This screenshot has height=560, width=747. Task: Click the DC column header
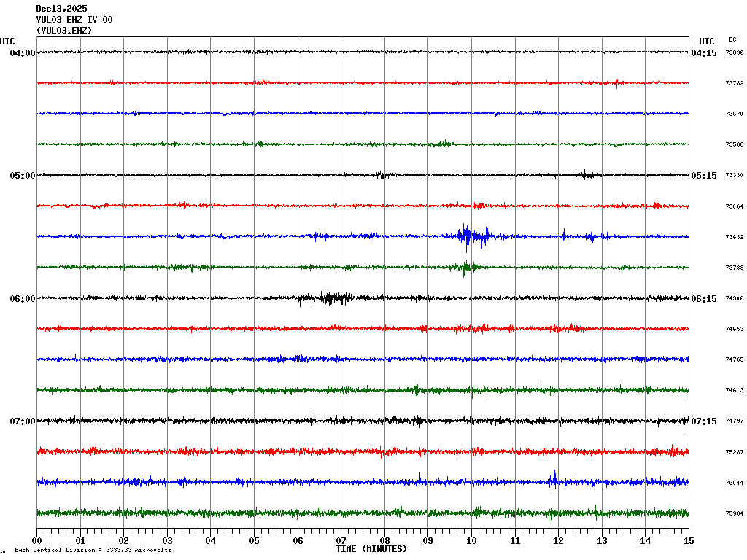click(732, 39)
